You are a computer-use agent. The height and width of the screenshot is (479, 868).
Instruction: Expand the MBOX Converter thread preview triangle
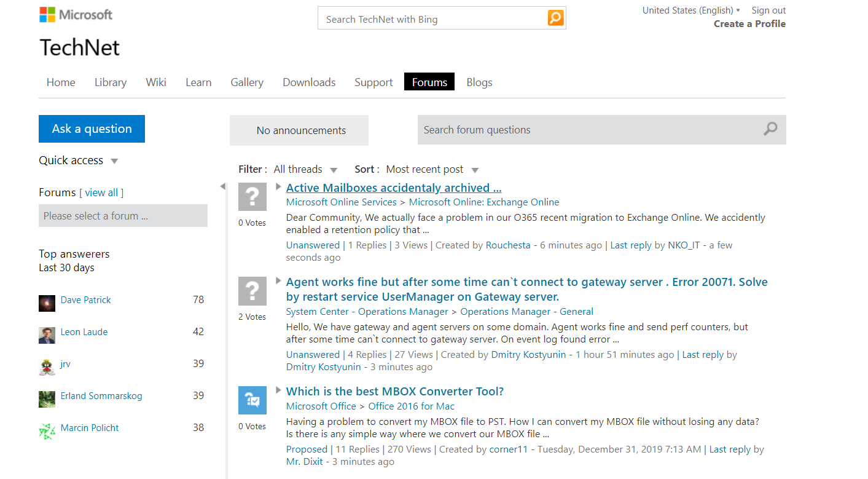(x=278, y=390)
